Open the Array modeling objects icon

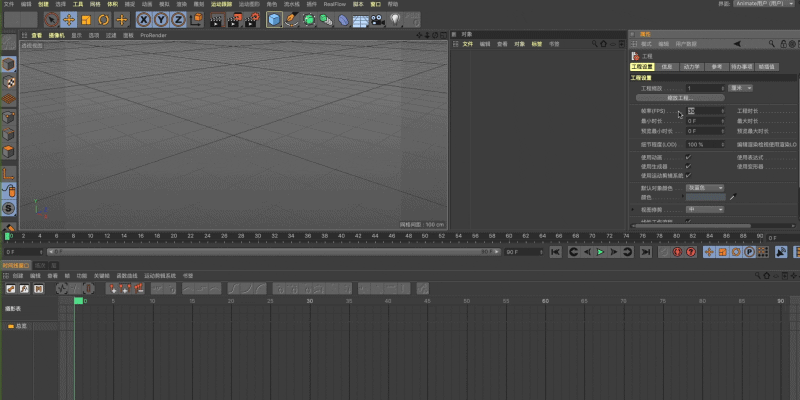[x=326, y=20]
